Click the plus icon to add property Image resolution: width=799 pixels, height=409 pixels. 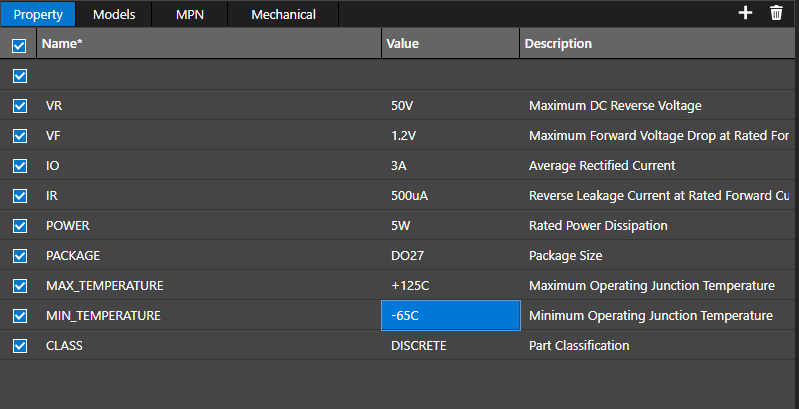tap(744, 13)
